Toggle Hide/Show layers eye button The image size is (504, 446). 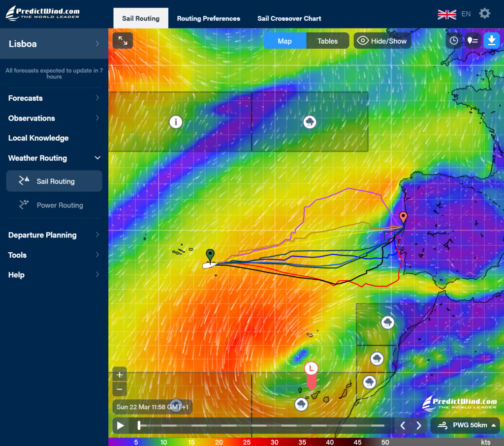[x=382, y=41]
